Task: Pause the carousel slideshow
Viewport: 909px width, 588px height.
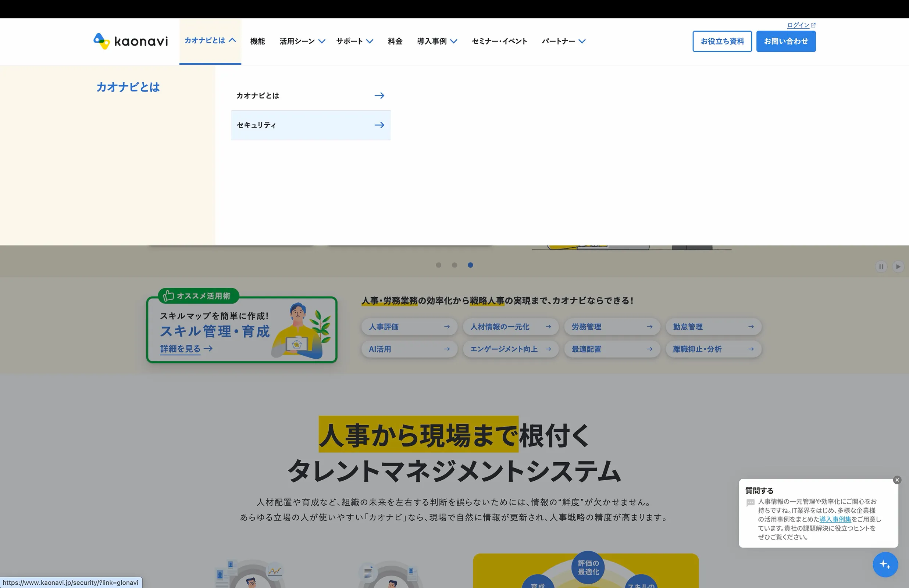Action: [881, 266]
